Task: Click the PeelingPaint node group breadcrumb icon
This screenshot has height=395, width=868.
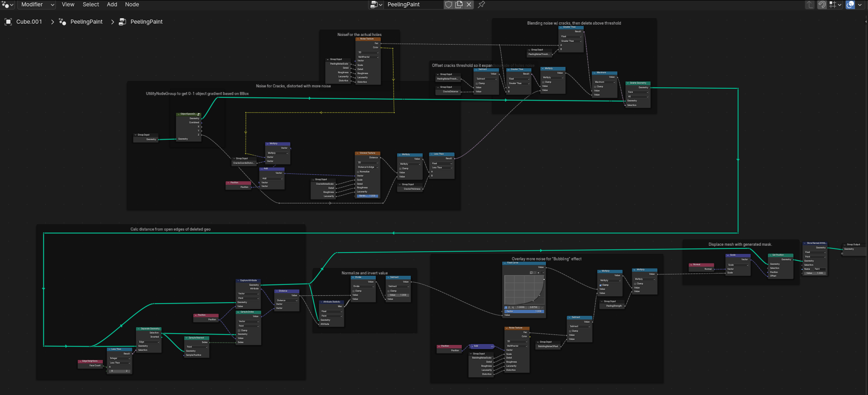Action: coord(122,22)
